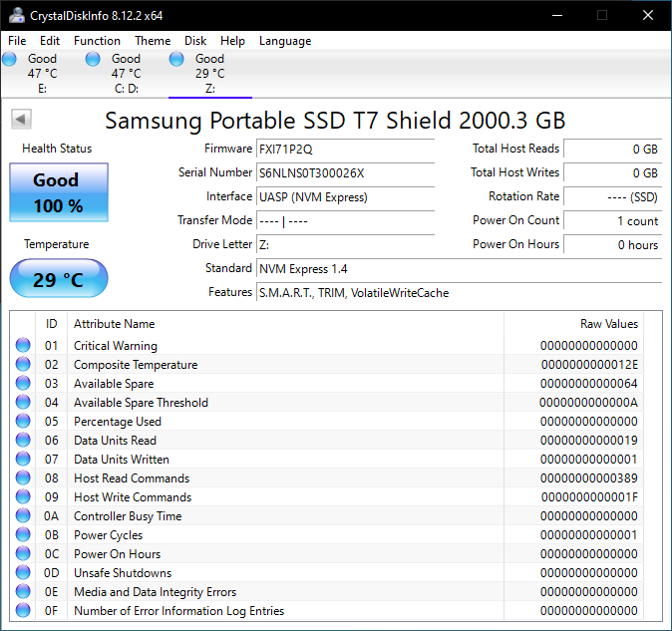
Task: Open the File menu
Action: [x=17, y=41]
